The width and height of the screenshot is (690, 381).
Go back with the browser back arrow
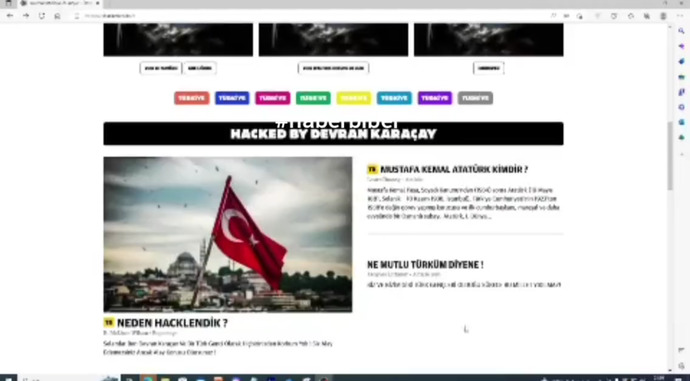tap(10, 16)
